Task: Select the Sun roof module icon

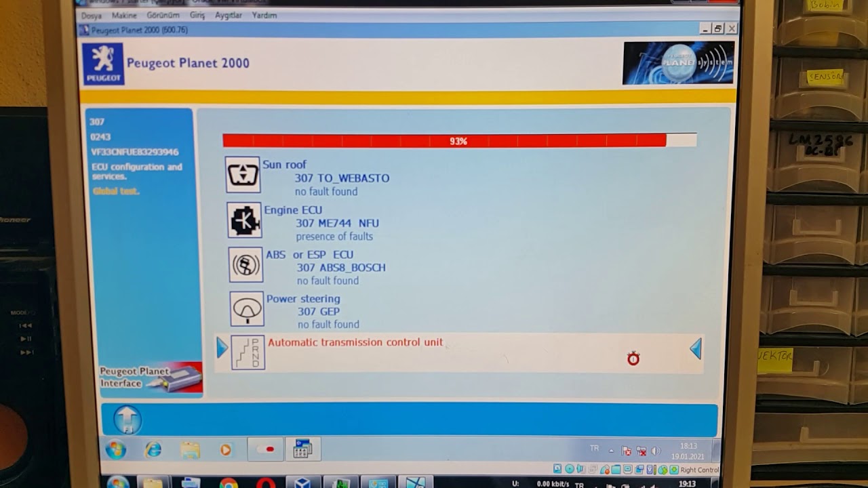Action: (242, 175)
